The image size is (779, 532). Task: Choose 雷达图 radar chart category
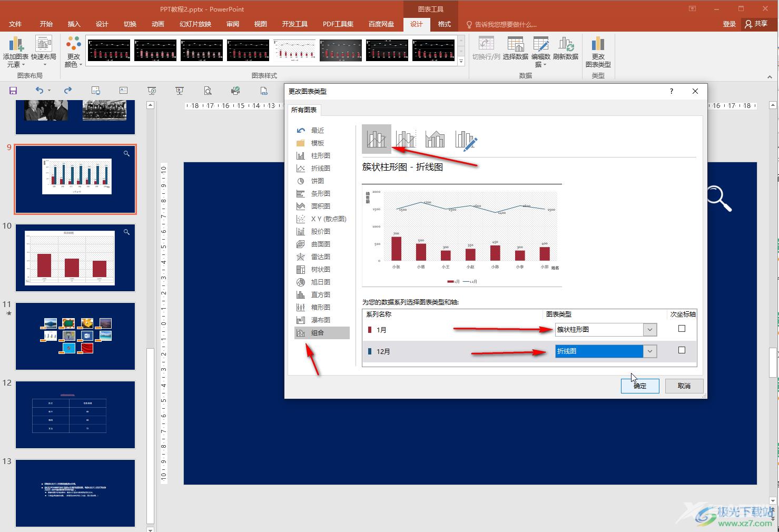click(322, 257)
